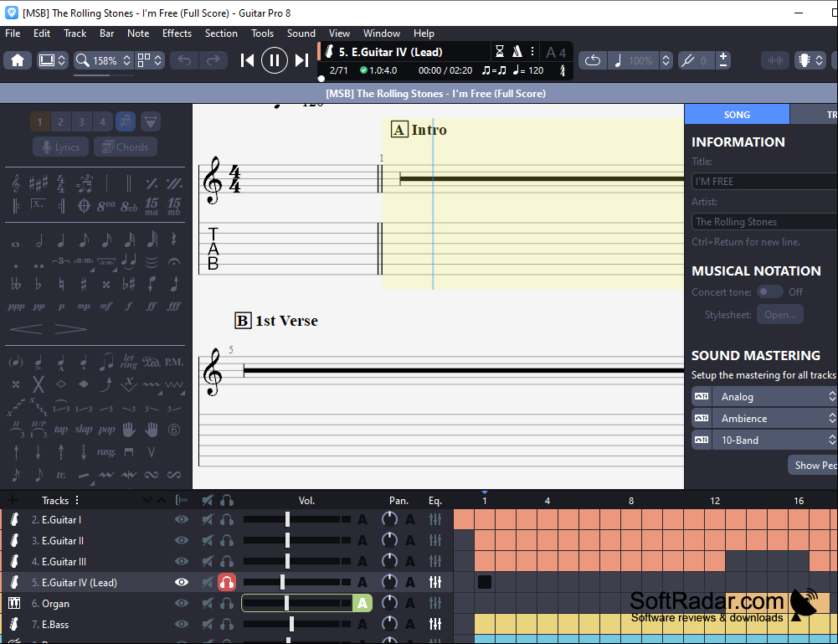The height and width of the screenshot is (644, 838).
Task: Select the whole note duration
Action: 16,245
